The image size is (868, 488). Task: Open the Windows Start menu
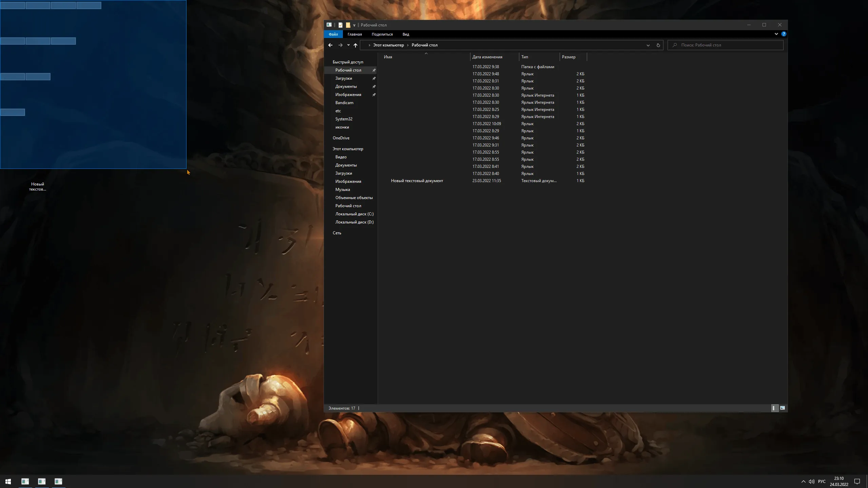pyautogui.click(x=8, y=481)
